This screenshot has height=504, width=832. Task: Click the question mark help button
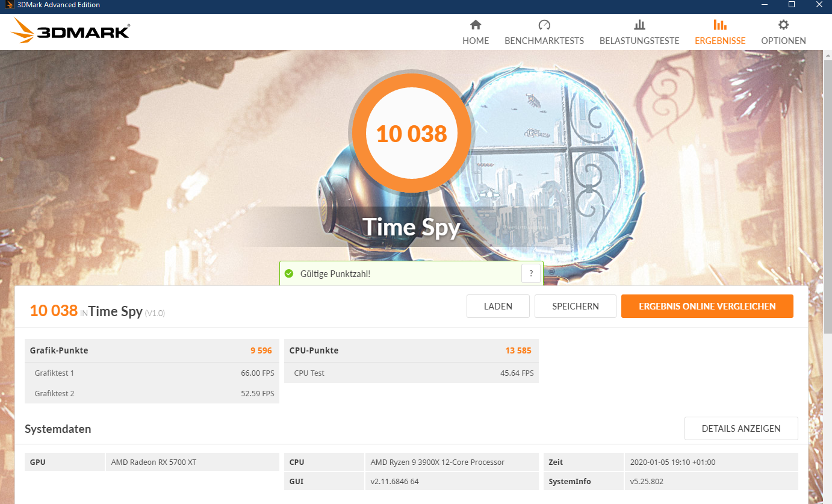point(531,273)
